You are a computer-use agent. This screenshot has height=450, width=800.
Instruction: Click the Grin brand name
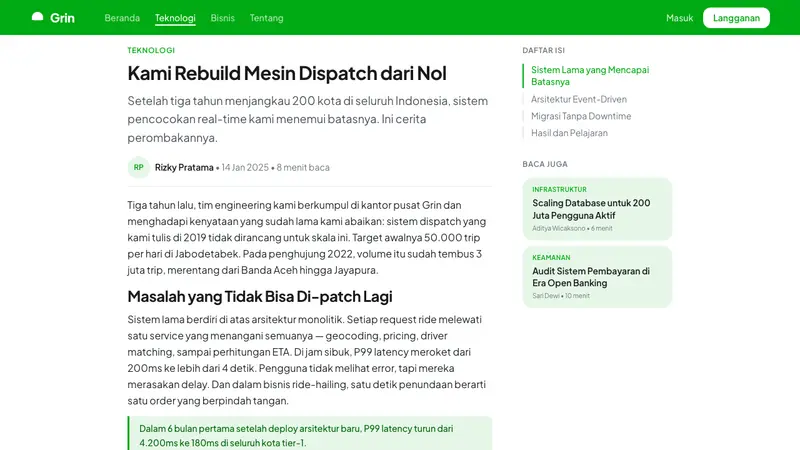click(x=62, y=18)
